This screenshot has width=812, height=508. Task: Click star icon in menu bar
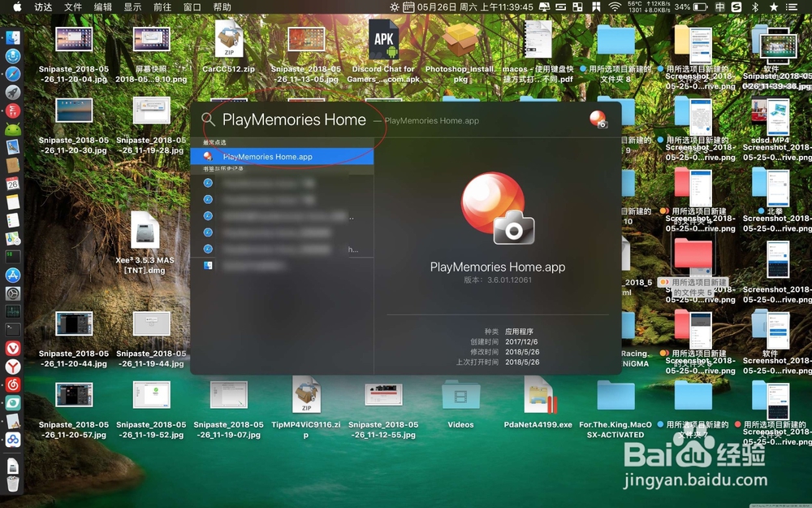(x=774, y=7)
